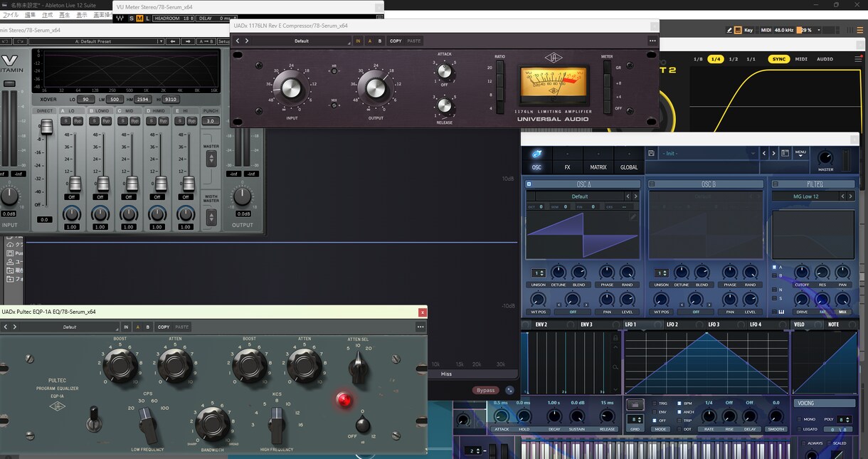This screenshot has width=868, height=459.
Task: Disable the OSC A power toggle
Action: tap(529, 184)
